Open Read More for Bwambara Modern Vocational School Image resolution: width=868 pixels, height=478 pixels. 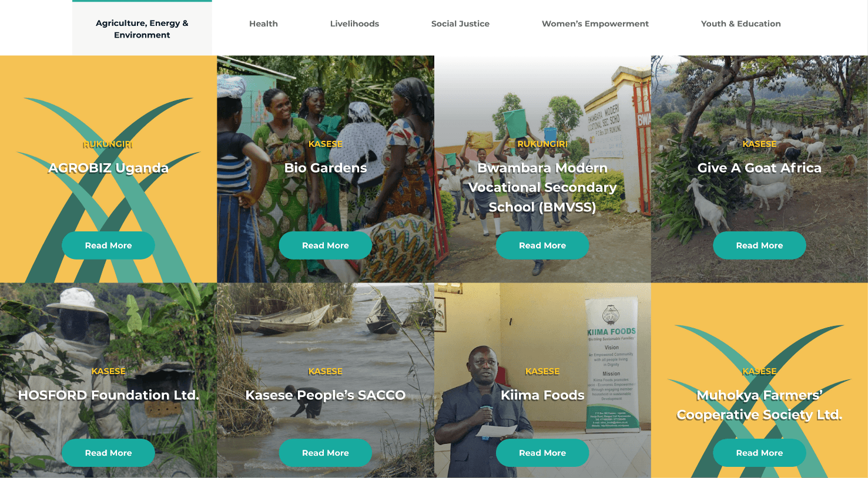click(x=542, y=245)
